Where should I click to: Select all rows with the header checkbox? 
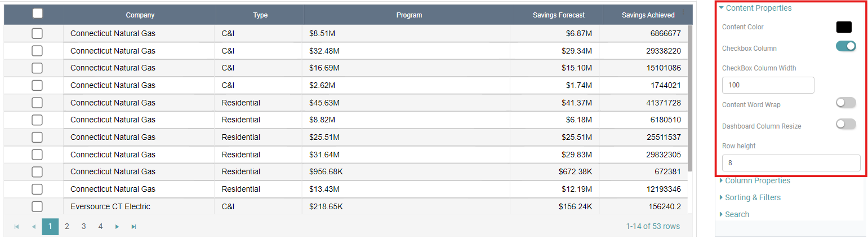pyautogui.click(x=38, y=14)
